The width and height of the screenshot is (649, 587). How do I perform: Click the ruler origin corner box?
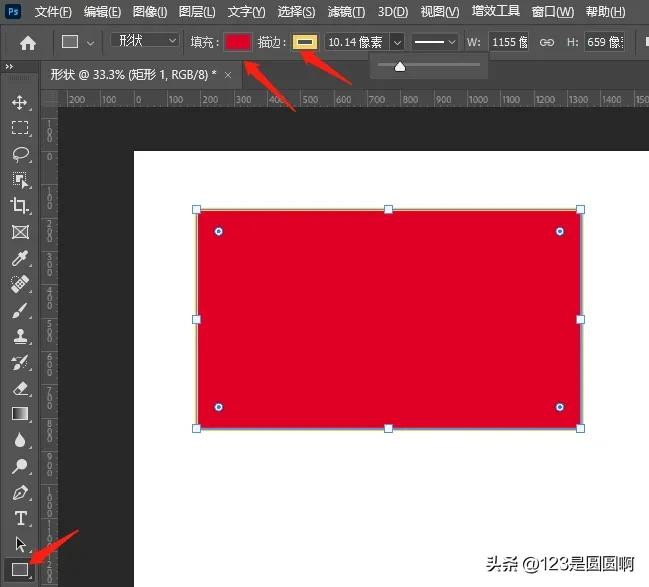tap(49, 99)
